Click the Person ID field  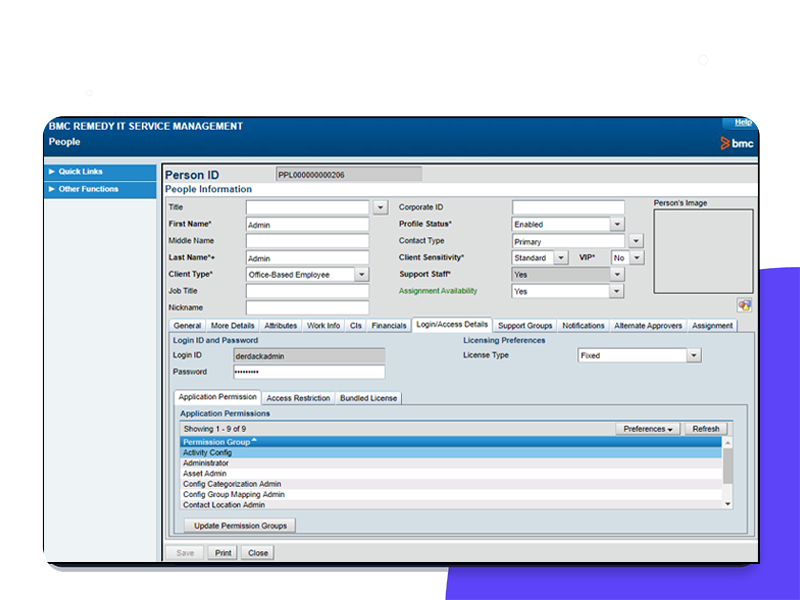coord(349,174)
